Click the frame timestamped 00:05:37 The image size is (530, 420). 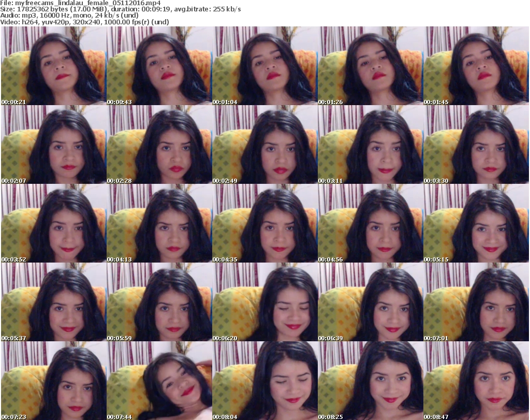(x=53, y=303)
